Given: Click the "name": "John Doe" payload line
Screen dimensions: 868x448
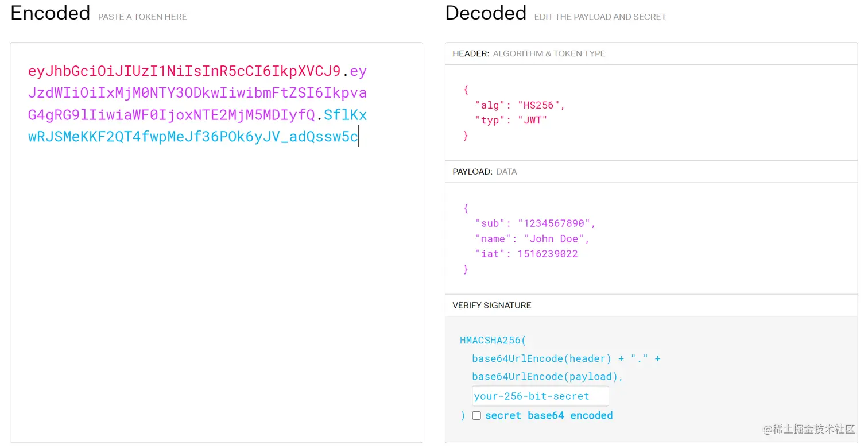Looking at the screenshot, I should point(532,239).
